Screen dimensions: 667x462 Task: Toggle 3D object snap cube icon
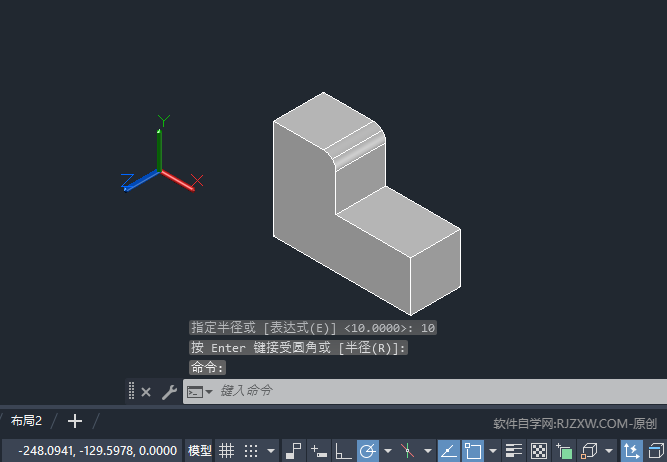(x=589, y=451)
